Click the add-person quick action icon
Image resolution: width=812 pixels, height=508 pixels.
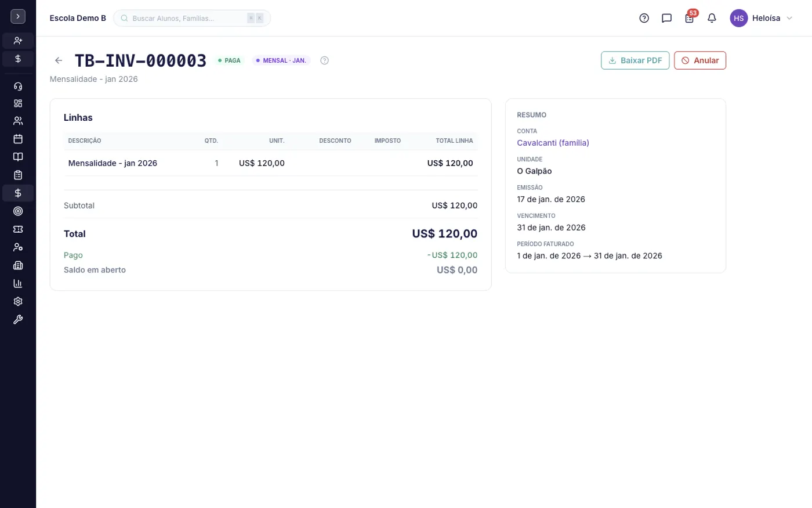[x=18, y=41]
